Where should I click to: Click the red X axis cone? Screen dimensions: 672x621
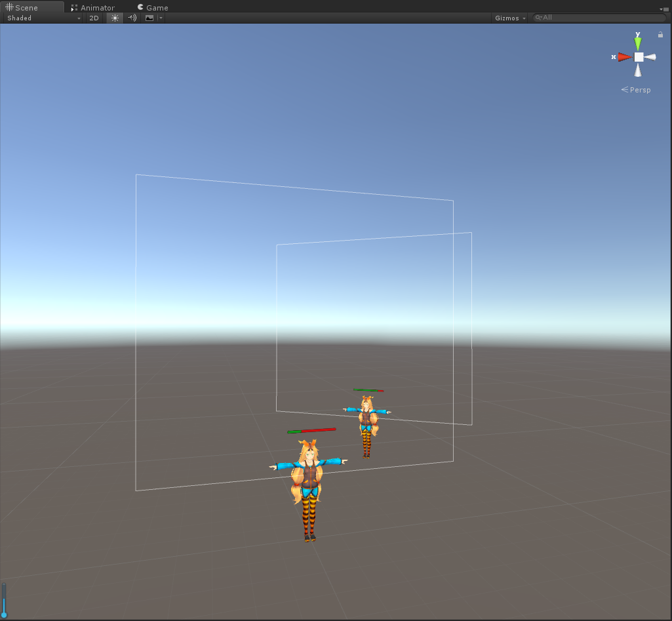(625, 57)
